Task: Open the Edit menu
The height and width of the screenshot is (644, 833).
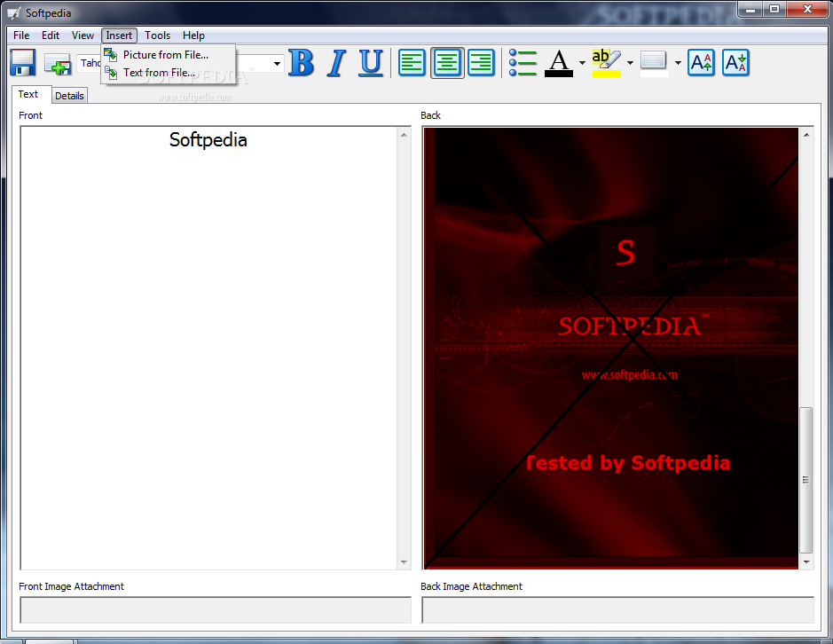Action: pyautogui.click(x=51, y=35)
